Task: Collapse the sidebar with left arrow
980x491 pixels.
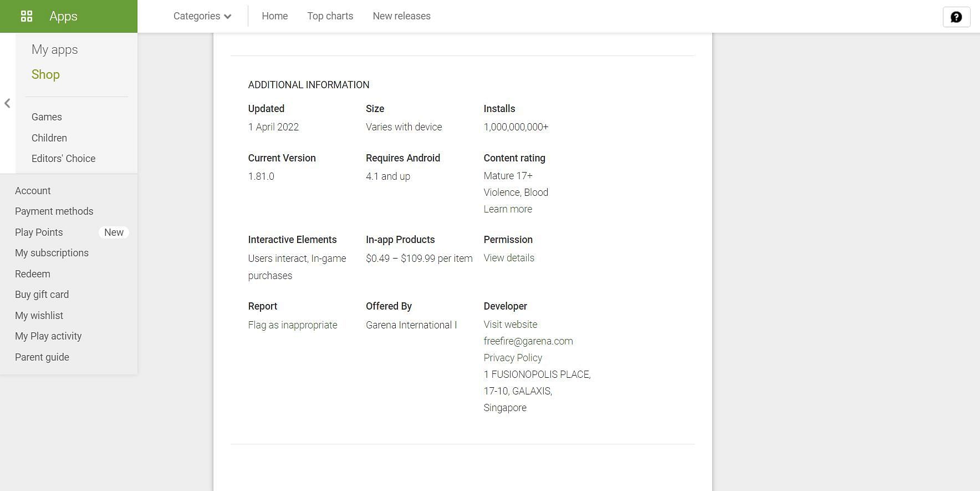Action: tap(7, 103)
